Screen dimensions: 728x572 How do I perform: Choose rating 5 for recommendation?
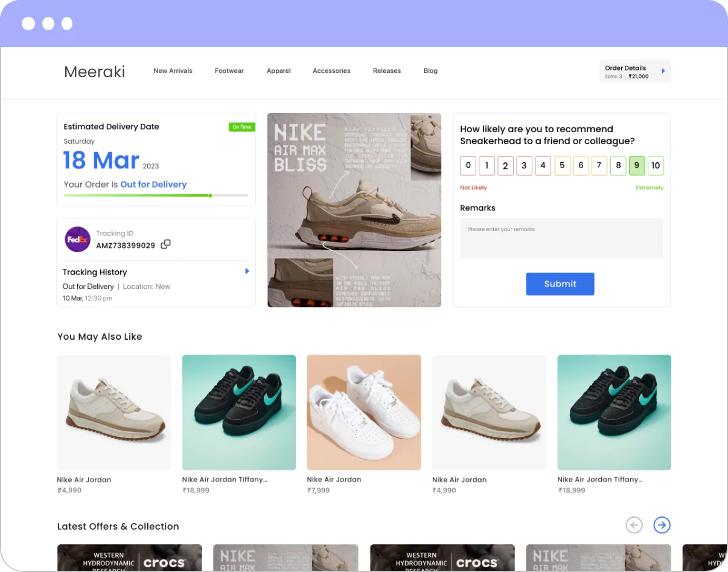click(562, 165)
